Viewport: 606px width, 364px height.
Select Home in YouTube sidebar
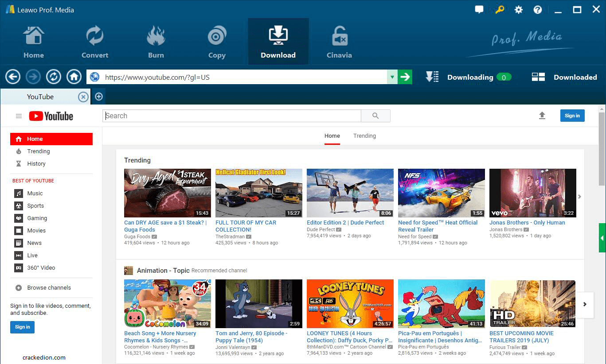pos(51,139)
